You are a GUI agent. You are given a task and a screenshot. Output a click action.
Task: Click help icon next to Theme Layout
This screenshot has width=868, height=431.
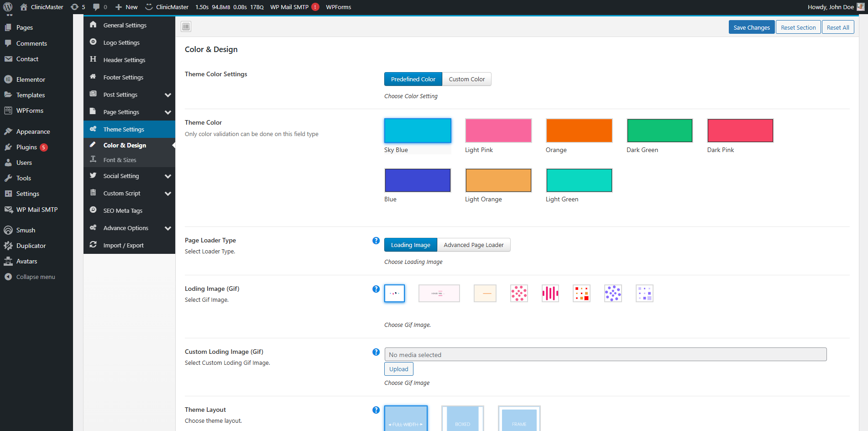(x=376, y=410)
